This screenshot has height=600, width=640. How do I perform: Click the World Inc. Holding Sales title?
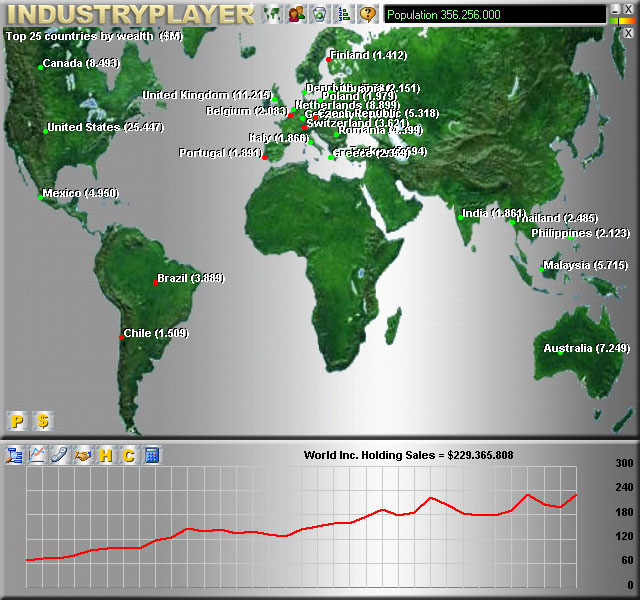(x=408, y=455)
